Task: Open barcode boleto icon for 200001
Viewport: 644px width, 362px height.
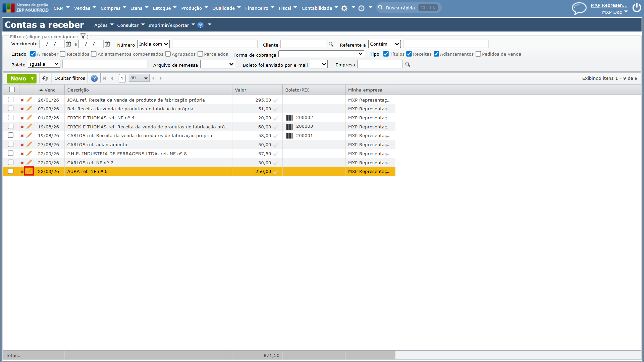Action: coord(290,136)
